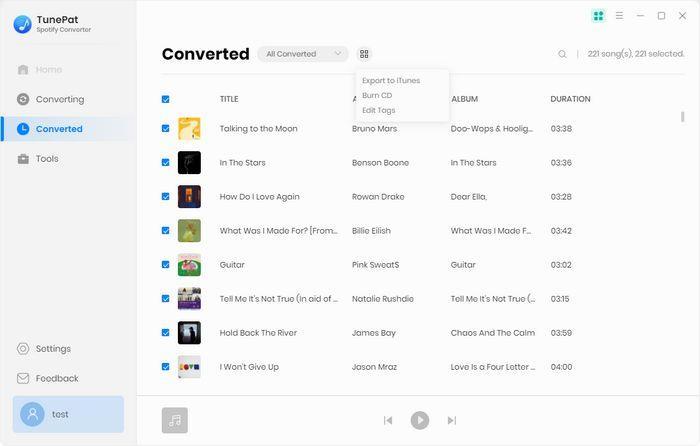The height and width of the screenshot is (446, 700).
Task: Click artist Rowan Drake
Action: coord(378,196)
